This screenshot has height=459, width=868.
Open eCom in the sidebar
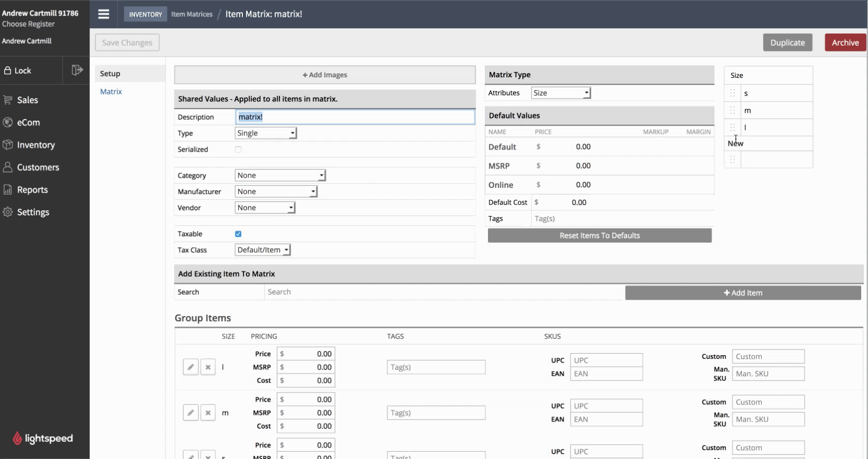29,123
